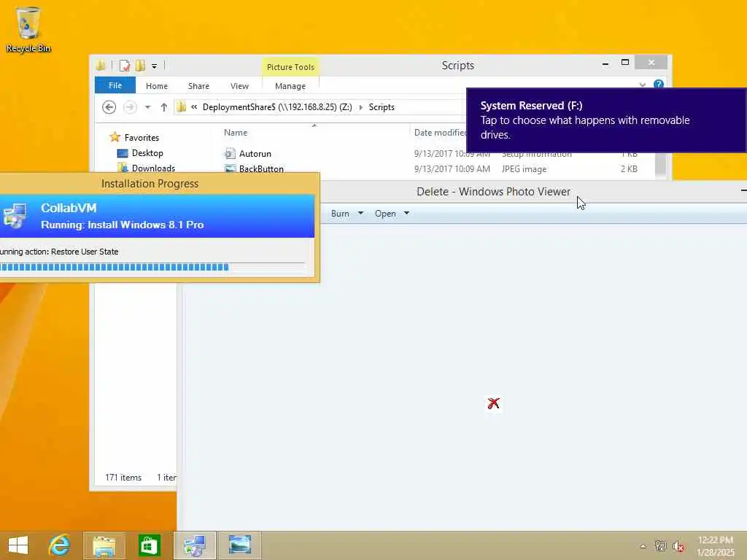Open the File tab in Scripts window
Image resolution: width=747 pixels, height=560 pixels.
point(115,85)
